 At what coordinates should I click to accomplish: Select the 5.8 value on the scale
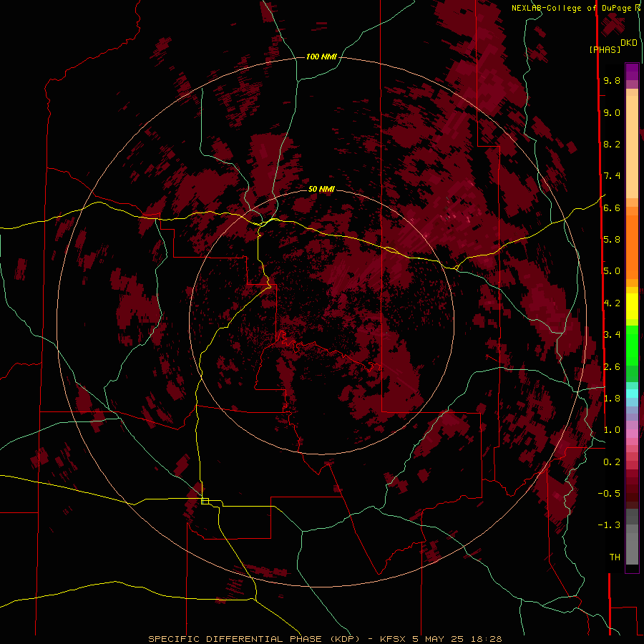click(x=612, y=240)
